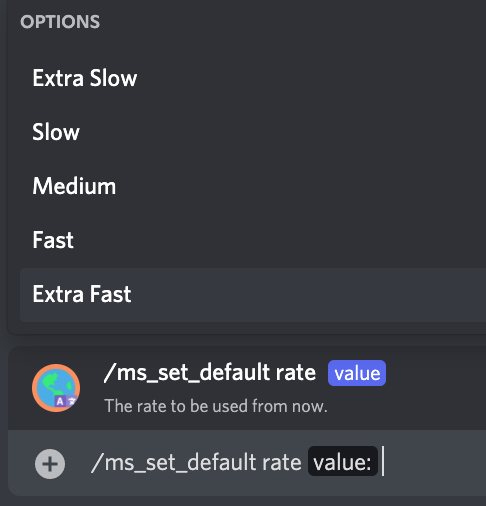Click the description 'The rate to be used from now.'
The image size is (486, 506).
pyautogui.click(x=216, y=406)
